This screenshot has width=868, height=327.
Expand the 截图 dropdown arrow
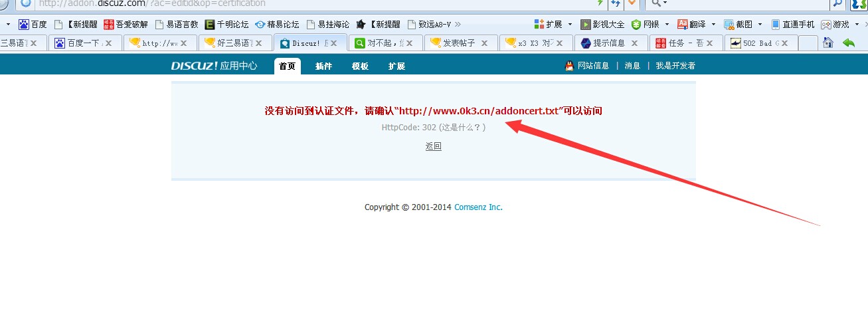(760, 25)
